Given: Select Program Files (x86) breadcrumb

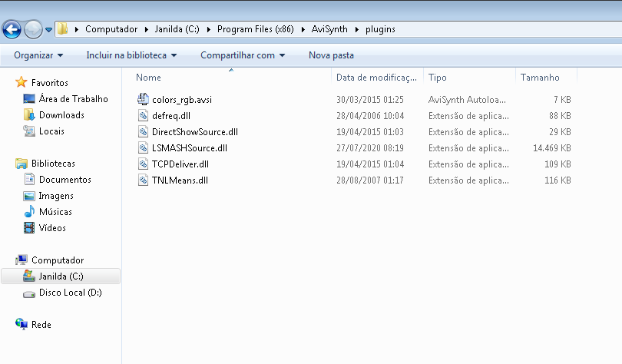Looking at the screenshot, I should [256, 29].
